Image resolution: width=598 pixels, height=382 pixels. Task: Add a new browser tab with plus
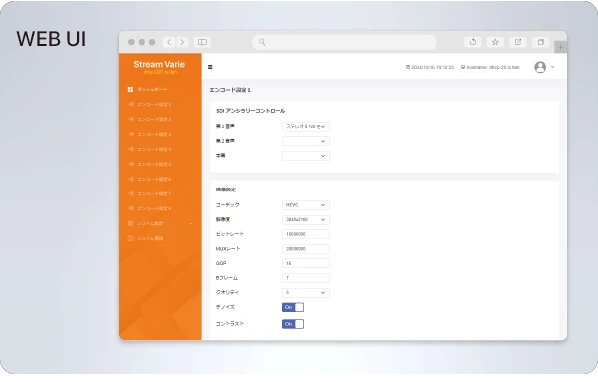click(560, 47)
